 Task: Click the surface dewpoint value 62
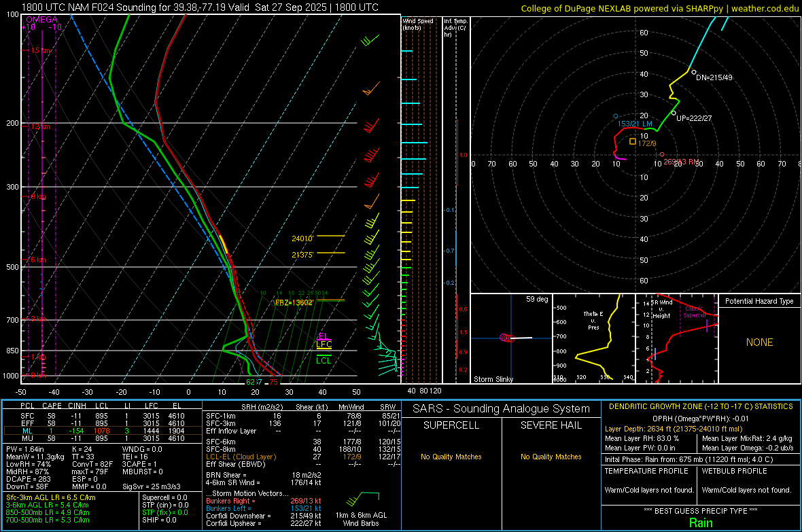pyautogui.click(x=250, y=382)
